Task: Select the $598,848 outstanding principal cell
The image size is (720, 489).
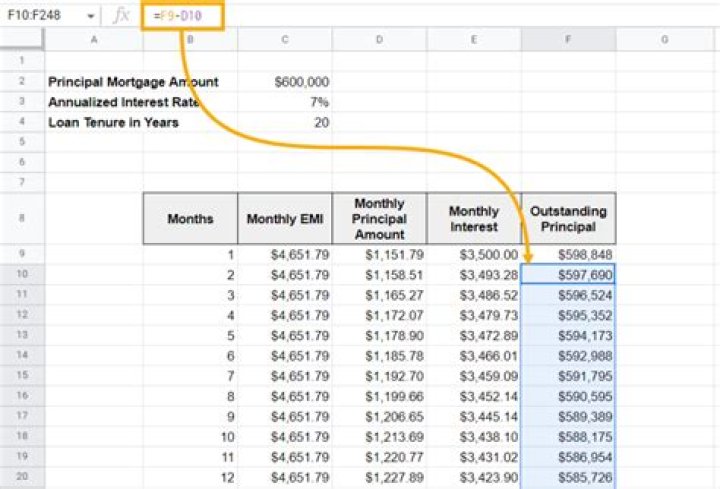Action: [x=568, y=254]
